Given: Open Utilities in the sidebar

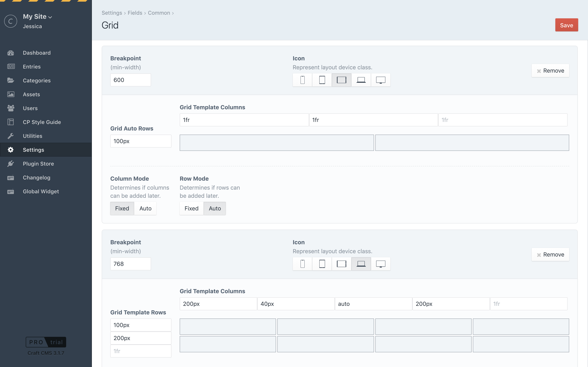Looking at the screenshot, I should pyautogui.click(x=32, y=136).
